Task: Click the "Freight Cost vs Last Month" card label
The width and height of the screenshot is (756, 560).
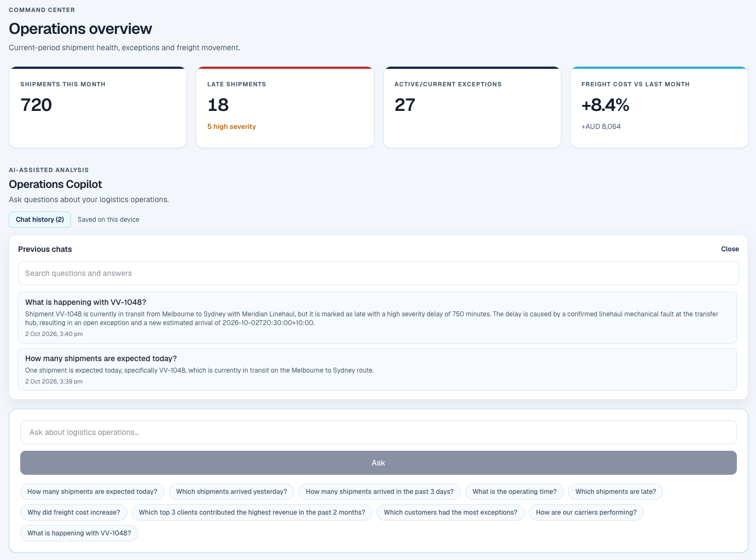Action: [636, 84]
